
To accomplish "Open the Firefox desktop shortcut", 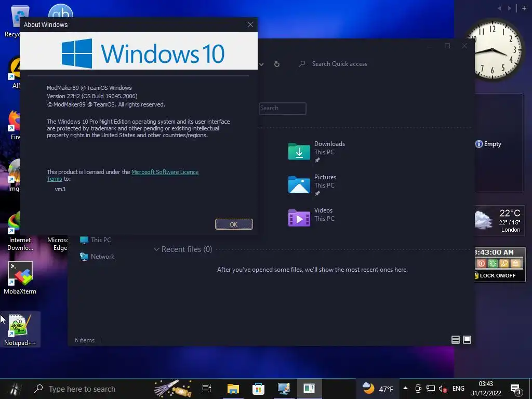I will pos(14,125).
